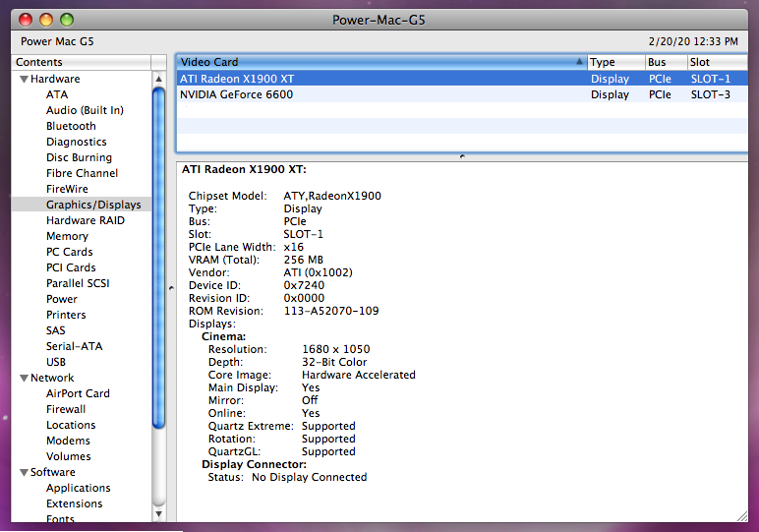
Task: Open Hardware RAID info
Action: coord(86,220)
